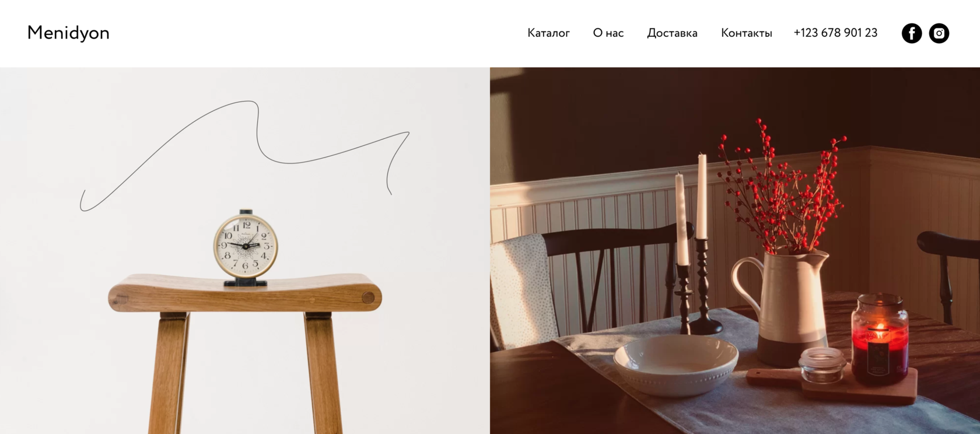This screenshot has width=980, height=434.
Task: Click the small empty glass jar
Action: point(822,365)
